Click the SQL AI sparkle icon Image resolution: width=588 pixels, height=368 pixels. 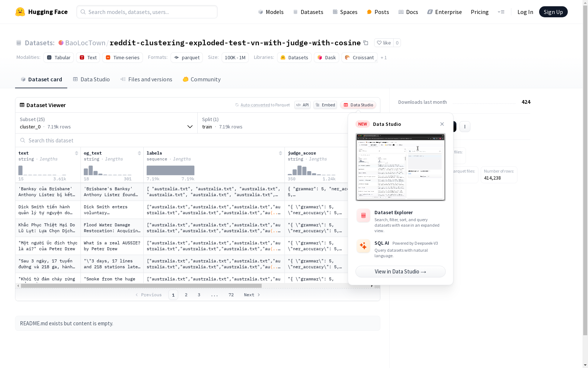363,246
